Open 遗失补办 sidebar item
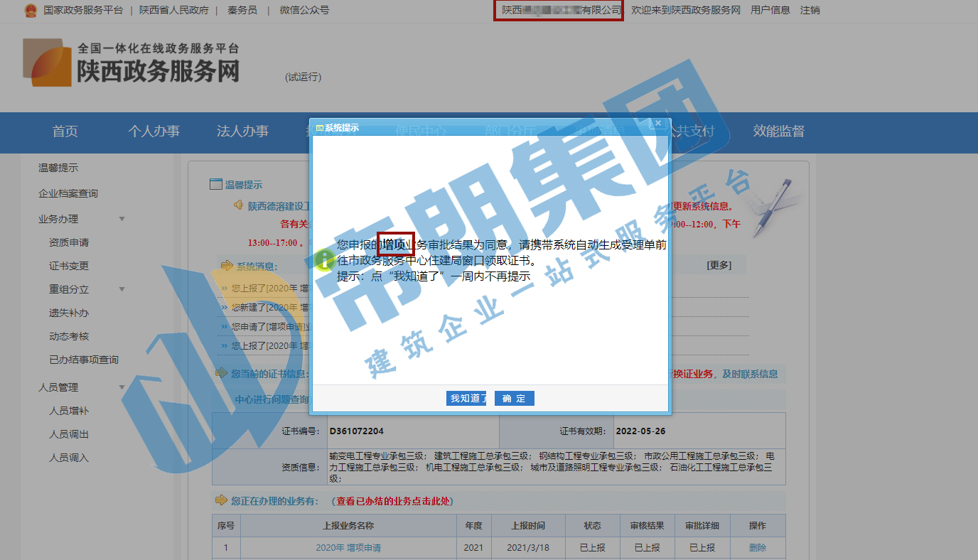Viewport: 978px width, 560px height. pos(69,313)
